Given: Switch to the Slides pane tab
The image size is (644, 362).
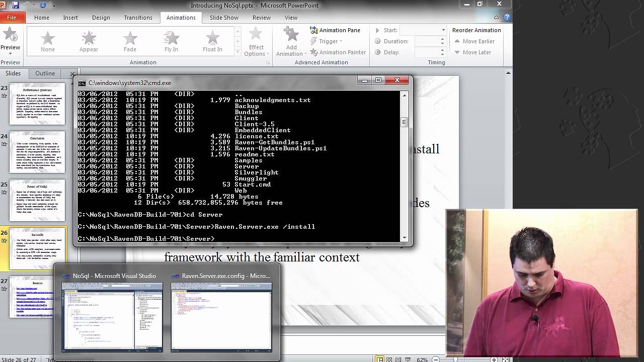Looking at the screenshot, I should click(13, 73).
